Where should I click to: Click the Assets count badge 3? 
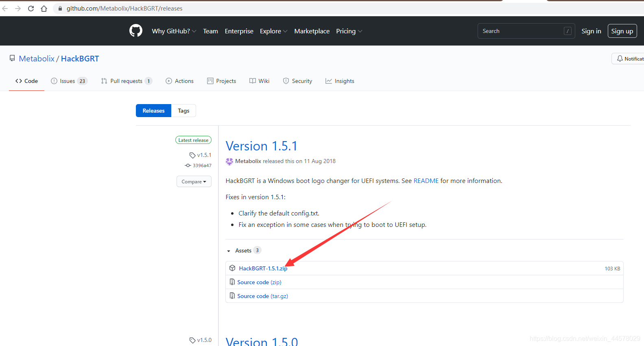[257, 250]
